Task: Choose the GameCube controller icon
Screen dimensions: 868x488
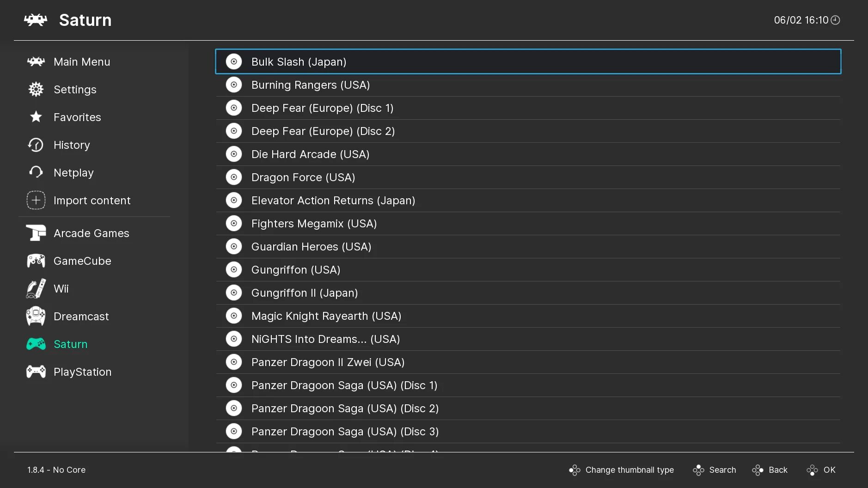Action: (36, 261)
